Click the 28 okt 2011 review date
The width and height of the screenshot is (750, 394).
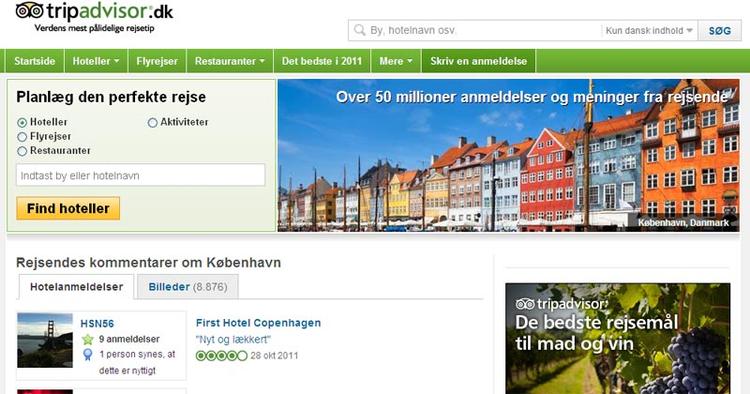pyautogui.click(x=274, y=356)
